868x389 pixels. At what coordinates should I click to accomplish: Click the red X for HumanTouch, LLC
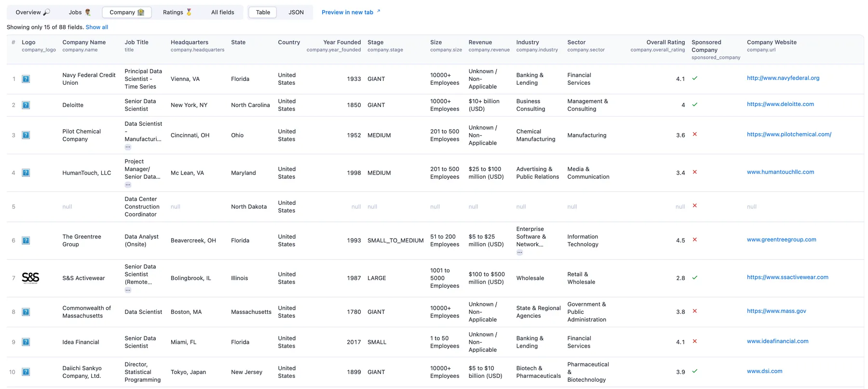pos(695,172)
